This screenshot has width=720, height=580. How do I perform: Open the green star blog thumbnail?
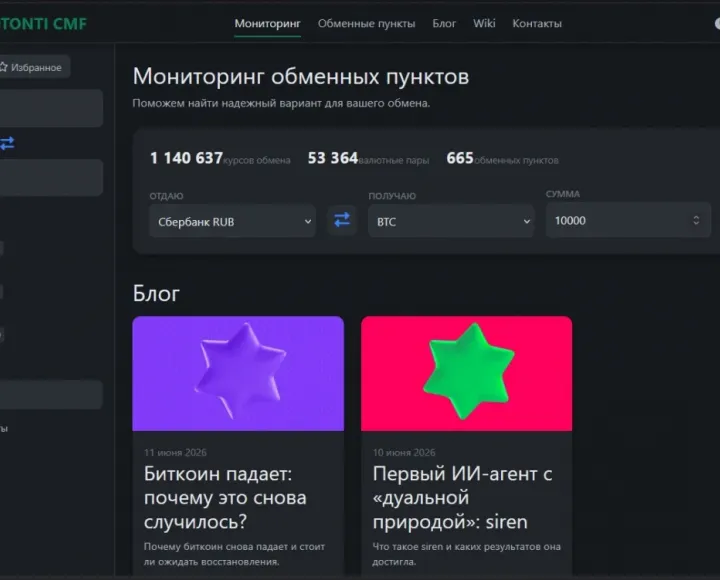click(467, 373)
